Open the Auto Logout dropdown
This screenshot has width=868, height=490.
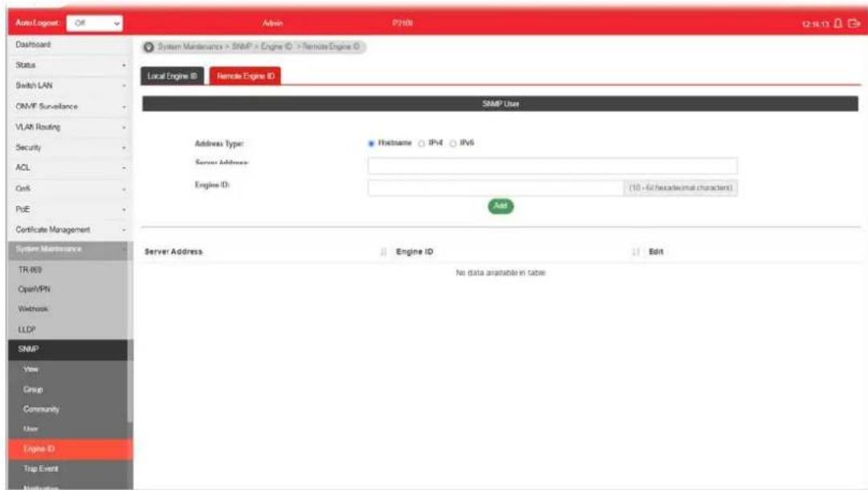pyautogui.click(x=95, y=23)
